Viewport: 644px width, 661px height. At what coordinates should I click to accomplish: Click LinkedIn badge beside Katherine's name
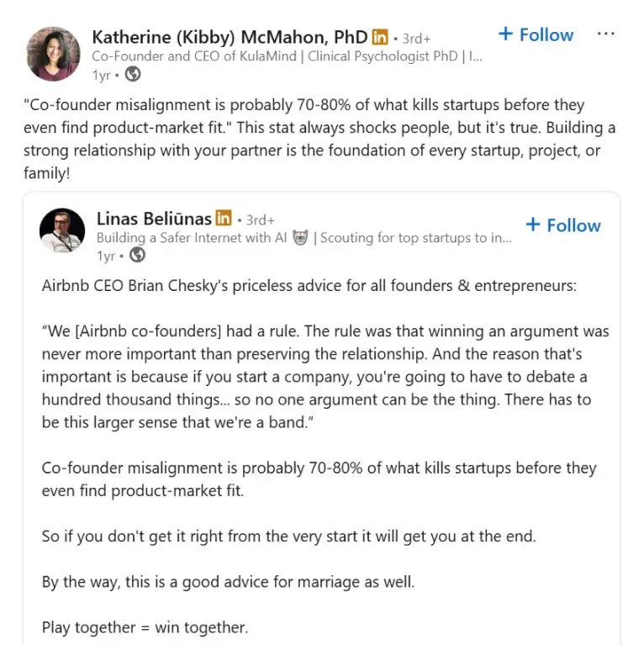[x=380, y=37]
